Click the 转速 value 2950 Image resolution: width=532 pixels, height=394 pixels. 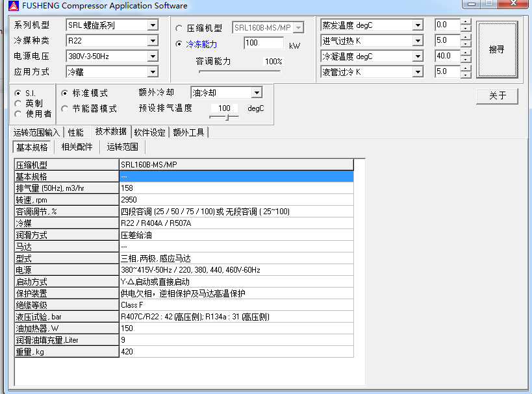tap(236, 200)
